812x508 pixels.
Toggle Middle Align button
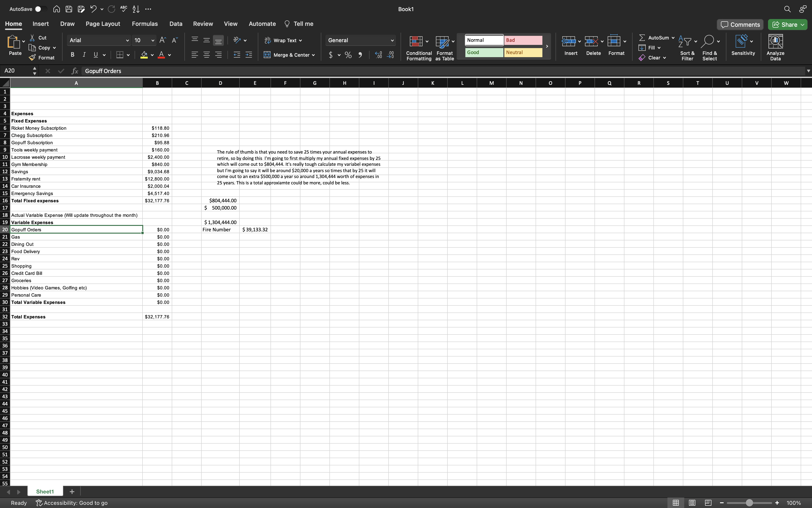tap(206, 40)
